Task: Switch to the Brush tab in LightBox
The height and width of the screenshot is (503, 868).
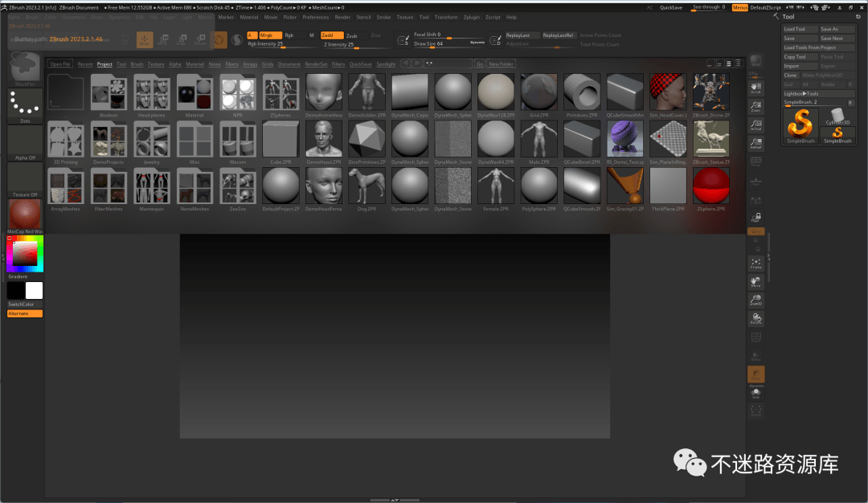Action: pyautogui.click(x=137, y=64)
